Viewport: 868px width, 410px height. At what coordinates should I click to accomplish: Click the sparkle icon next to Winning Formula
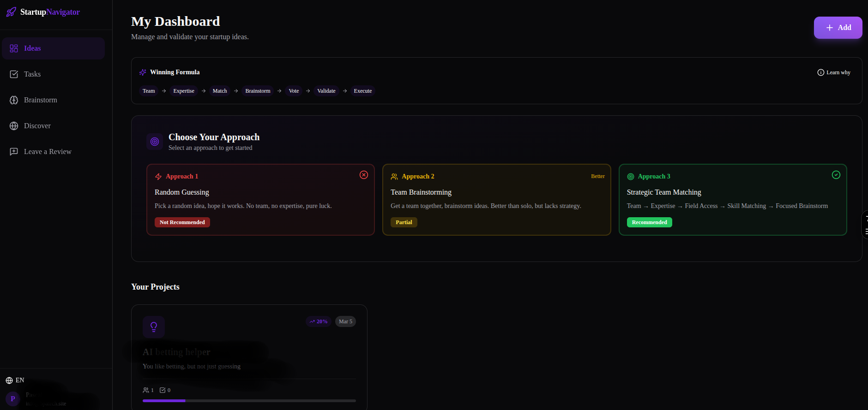[143, 72]
